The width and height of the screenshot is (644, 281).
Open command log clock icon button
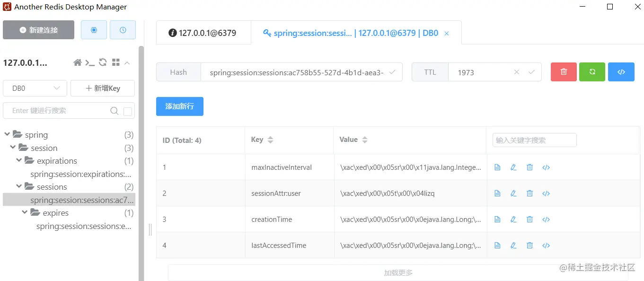coord(123,30)
